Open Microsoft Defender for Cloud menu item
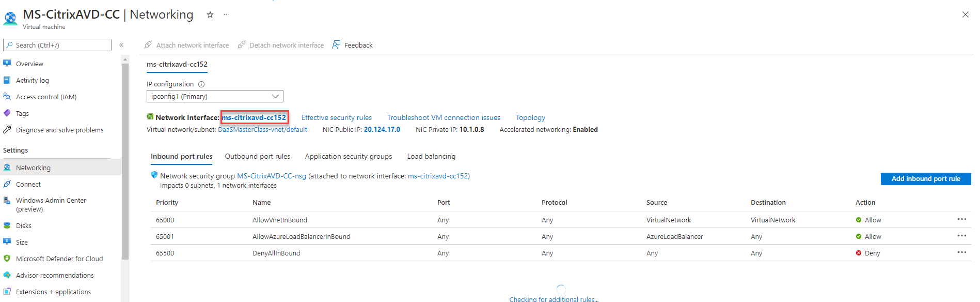 pyautogui.click(x=59, y=259)
